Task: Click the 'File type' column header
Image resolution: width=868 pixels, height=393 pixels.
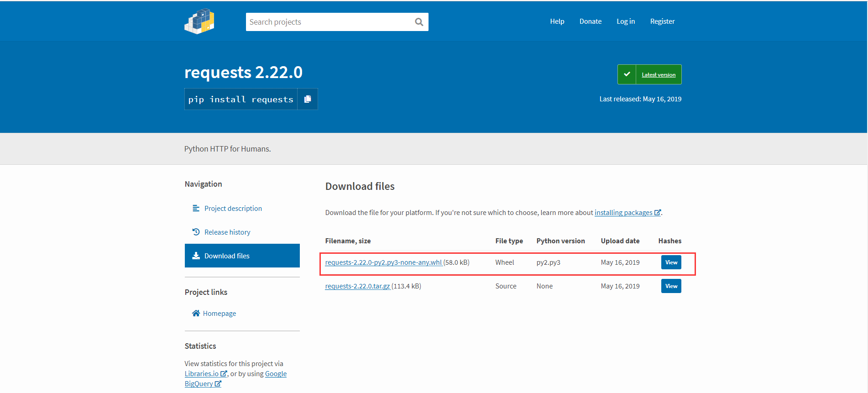Action: point(509,241)
